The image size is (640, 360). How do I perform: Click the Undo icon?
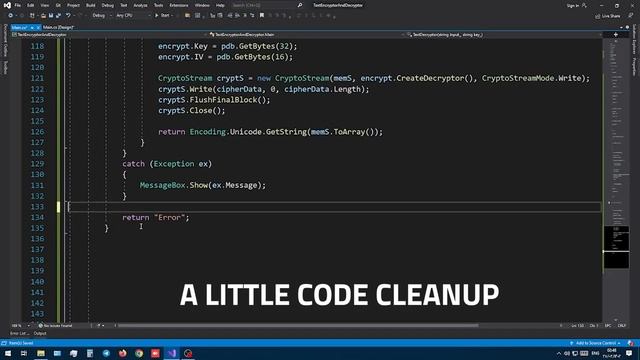68,16
